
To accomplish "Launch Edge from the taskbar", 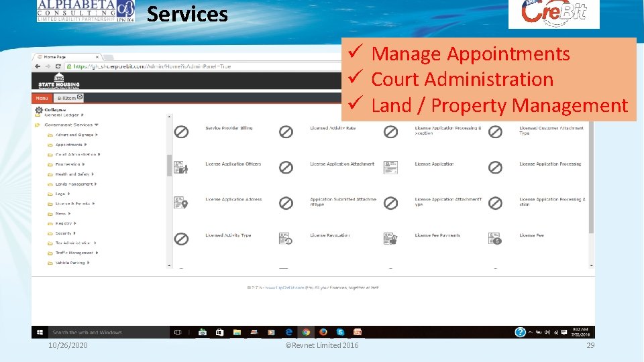I will (x=288, y=332).
